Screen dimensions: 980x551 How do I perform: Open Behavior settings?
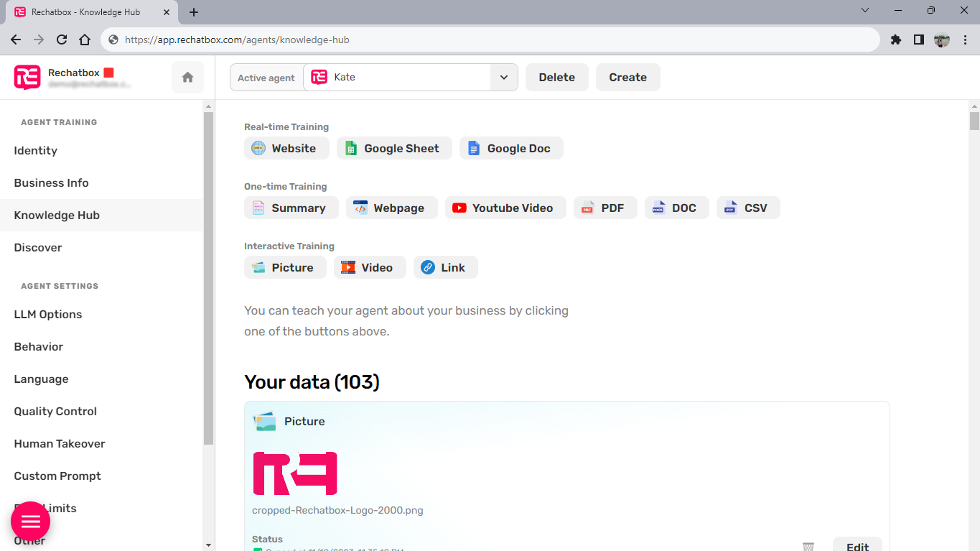(x=101, y=346)
